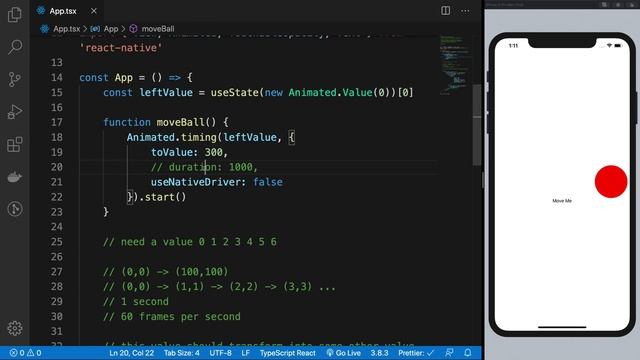This screenshot has width=640, height=360.
Task: Click the moveBall function name
Action: [x=180, y=122]
